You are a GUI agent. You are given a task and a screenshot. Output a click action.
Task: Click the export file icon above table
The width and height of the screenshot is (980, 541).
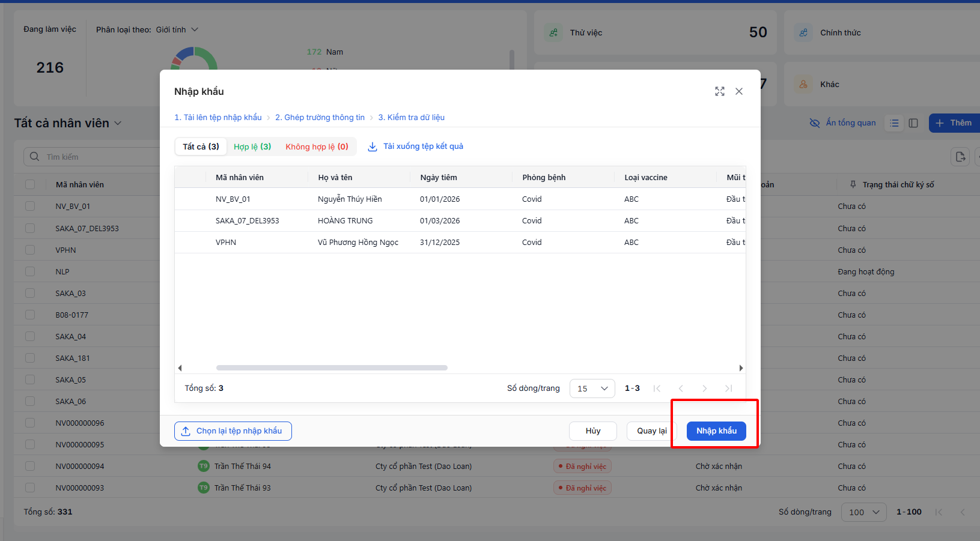click(960, 157)
